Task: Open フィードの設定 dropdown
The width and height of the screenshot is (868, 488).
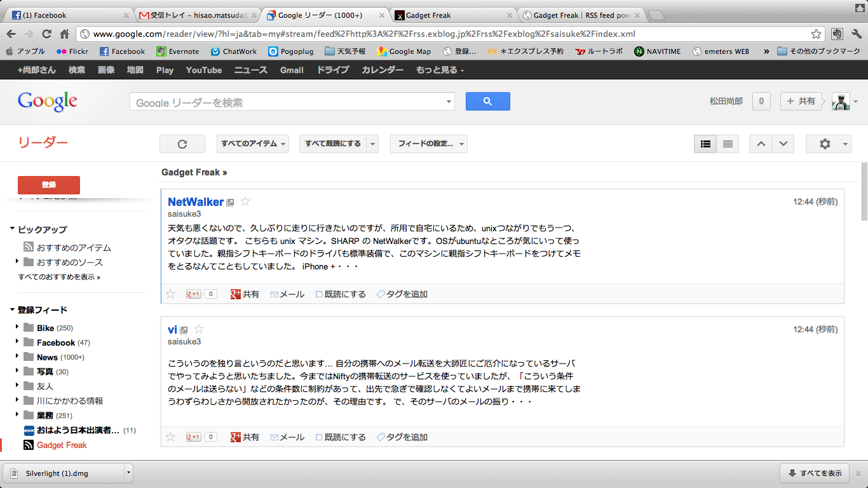Action: coord(429,144)
